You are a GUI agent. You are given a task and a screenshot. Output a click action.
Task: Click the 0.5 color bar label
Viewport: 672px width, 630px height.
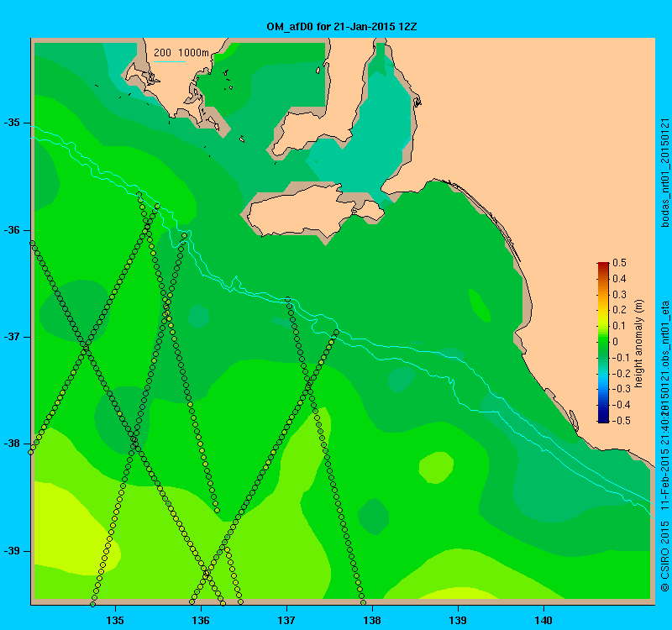point(619,263)
